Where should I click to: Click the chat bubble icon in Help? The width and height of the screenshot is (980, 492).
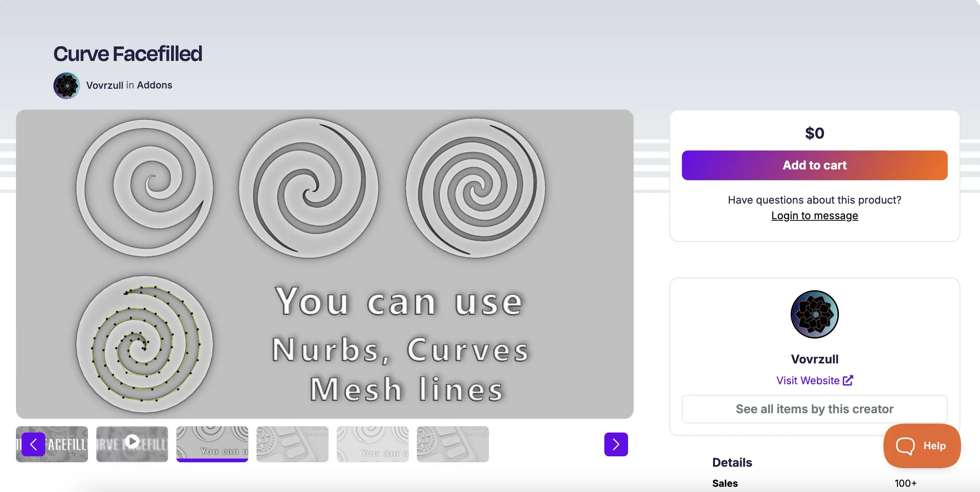point(905,446)
